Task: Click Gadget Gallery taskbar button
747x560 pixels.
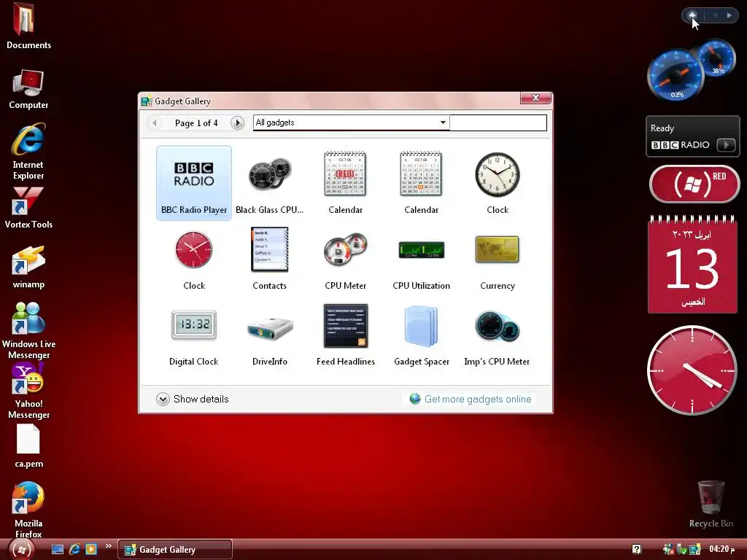Action: click(175, 550)
